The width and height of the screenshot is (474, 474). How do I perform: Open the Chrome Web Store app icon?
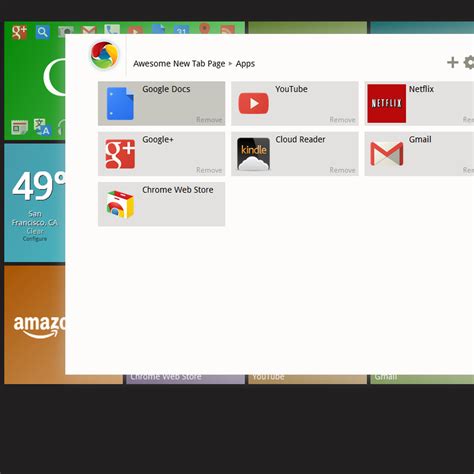coord(120,204)
